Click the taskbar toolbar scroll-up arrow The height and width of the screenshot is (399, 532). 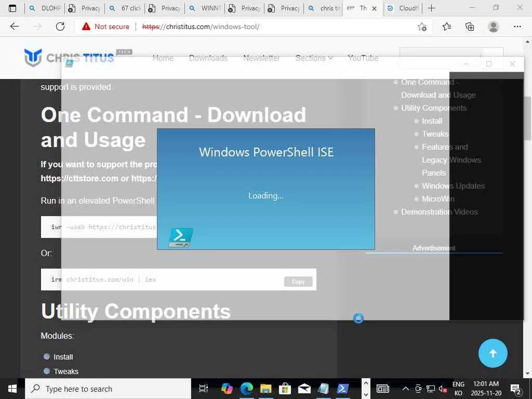366,383
